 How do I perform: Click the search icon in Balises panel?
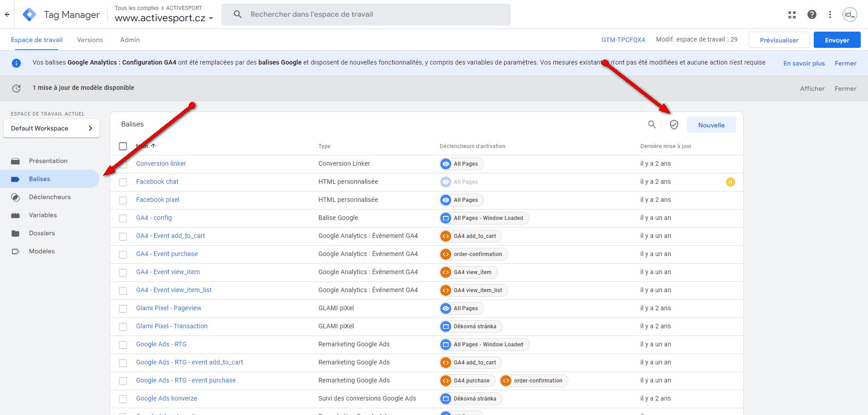(x=651, y=125)
